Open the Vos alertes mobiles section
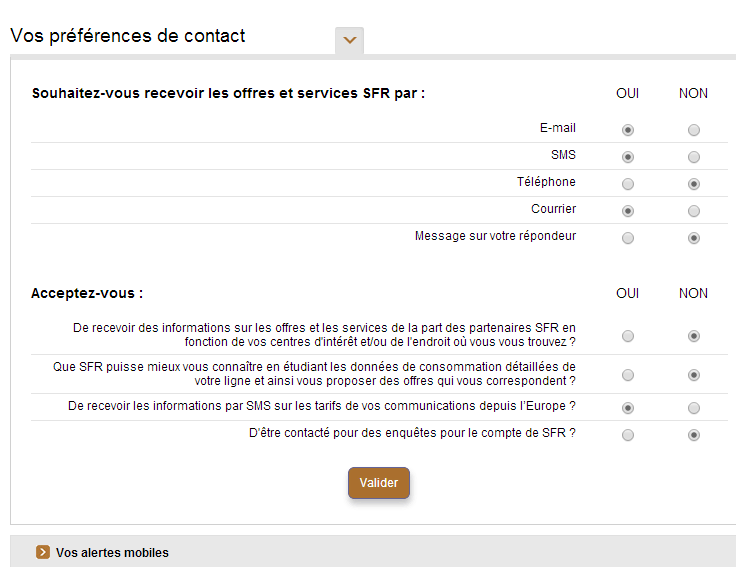Image resolution: width=736 pixels, height=567 pixels. [x=112, y=552]
